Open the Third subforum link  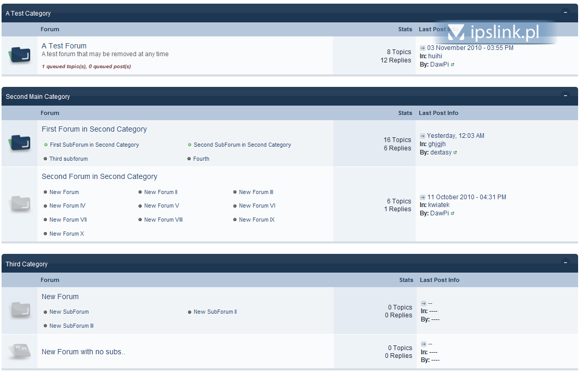(68, 159)
